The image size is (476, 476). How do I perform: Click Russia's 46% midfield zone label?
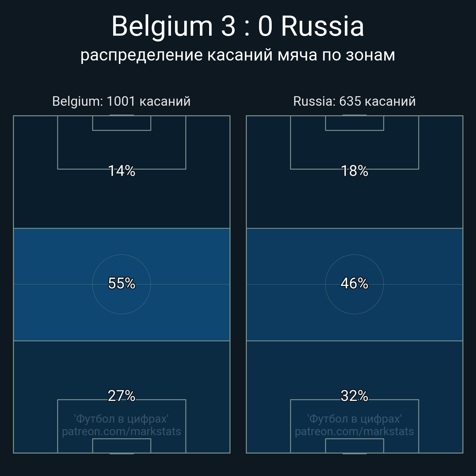pyautogui.click(x=354, y=283)
